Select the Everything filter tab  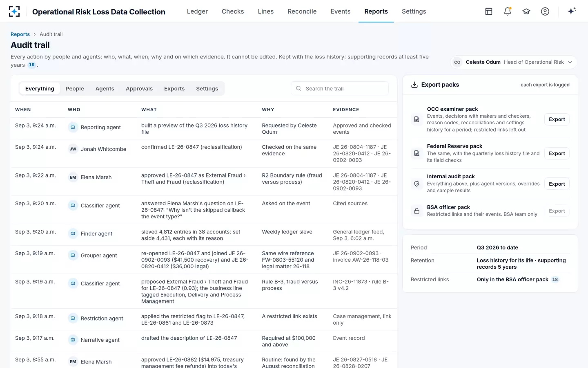[x=40, y=89]
